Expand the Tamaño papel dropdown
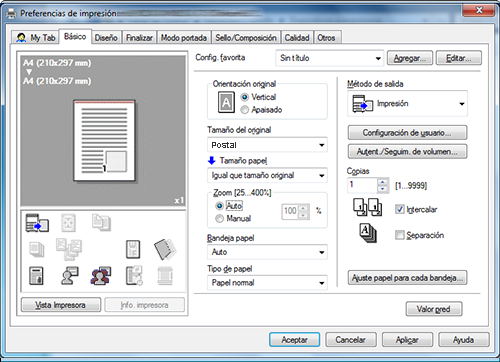 point(267,175)
